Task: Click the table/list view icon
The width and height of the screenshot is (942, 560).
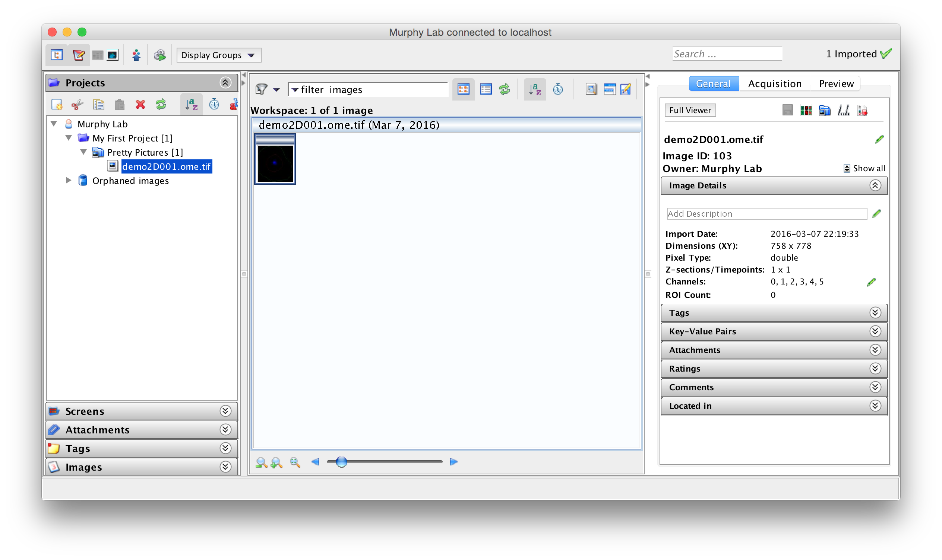Action: click(486, 89)
